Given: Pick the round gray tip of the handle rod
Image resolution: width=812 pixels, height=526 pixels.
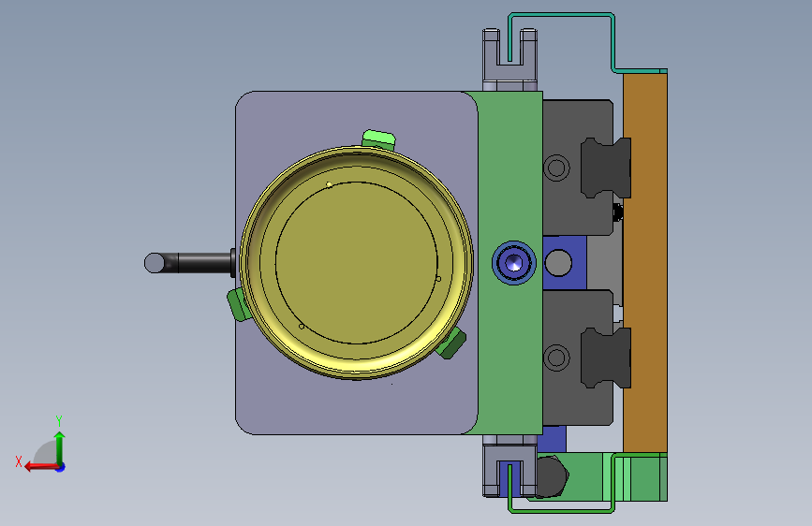Looking at the screenshot, I should 154,262.
